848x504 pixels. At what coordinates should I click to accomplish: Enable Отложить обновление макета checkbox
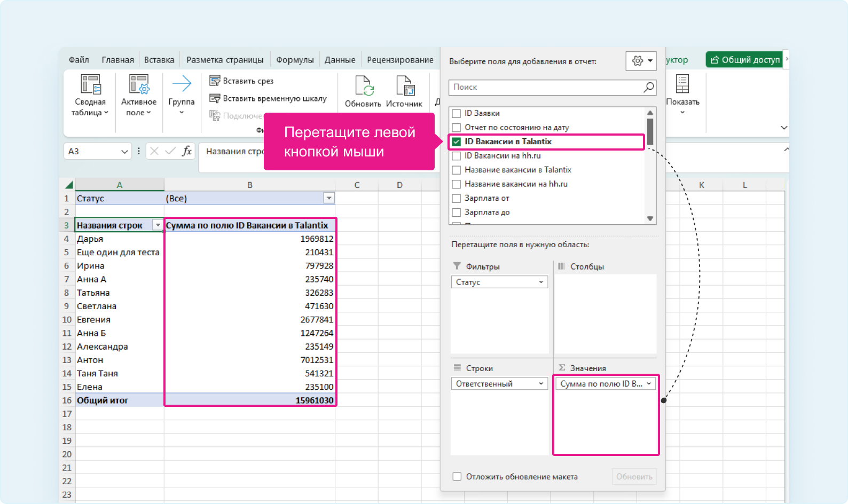(x=457, y=476)
